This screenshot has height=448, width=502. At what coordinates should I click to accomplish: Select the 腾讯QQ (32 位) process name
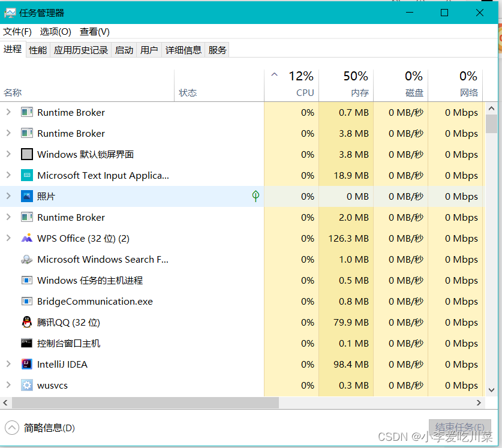click(68, 322)
